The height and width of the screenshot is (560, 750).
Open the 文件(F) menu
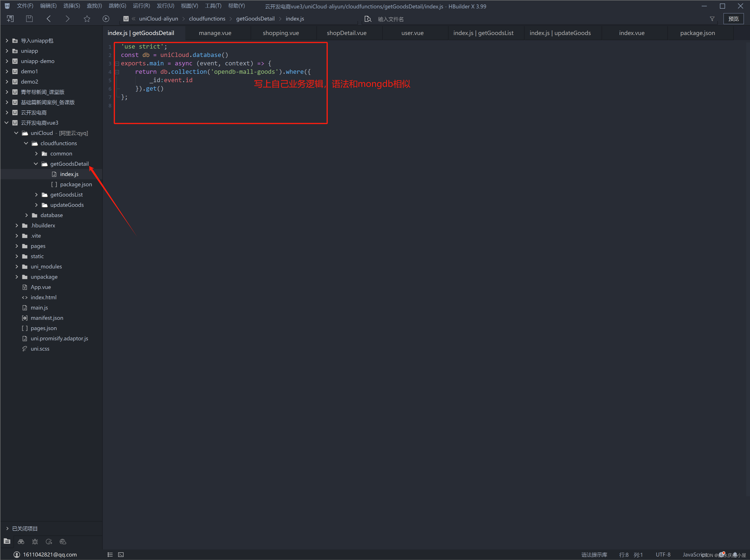coord(25,6)
